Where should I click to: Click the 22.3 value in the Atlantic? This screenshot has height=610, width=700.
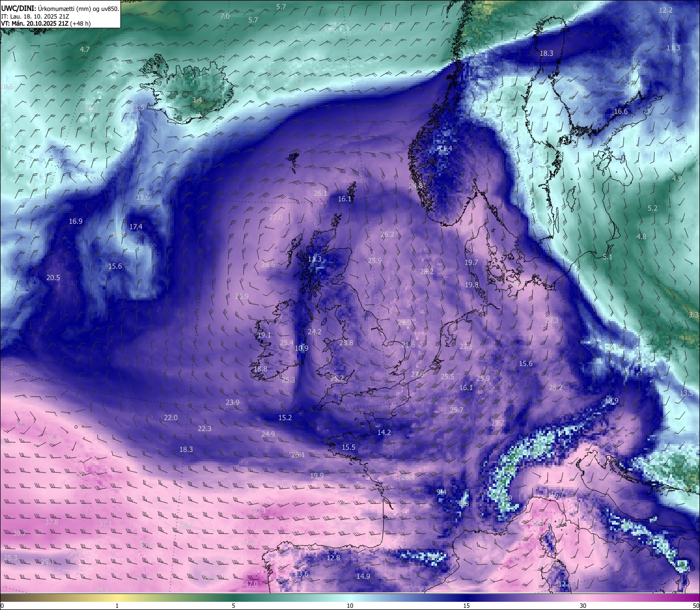point(205,428)
